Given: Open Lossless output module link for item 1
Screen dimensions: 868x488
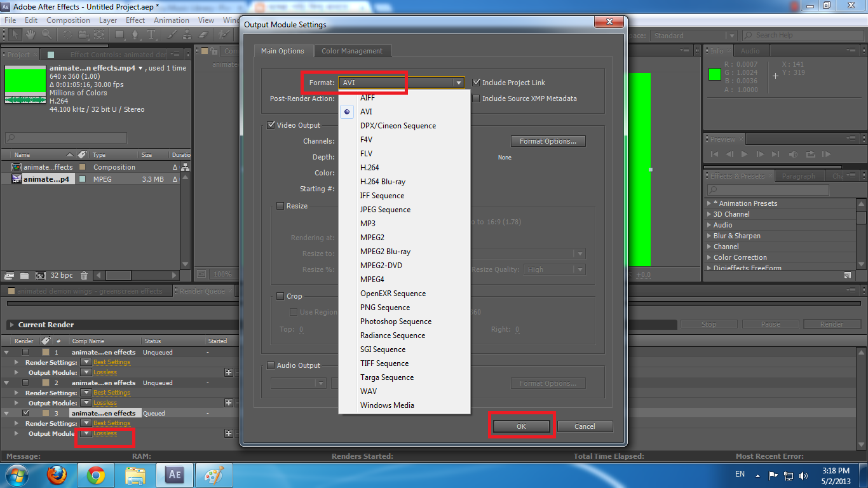Looking at the screenshot, I should click(x=105, y=372).
